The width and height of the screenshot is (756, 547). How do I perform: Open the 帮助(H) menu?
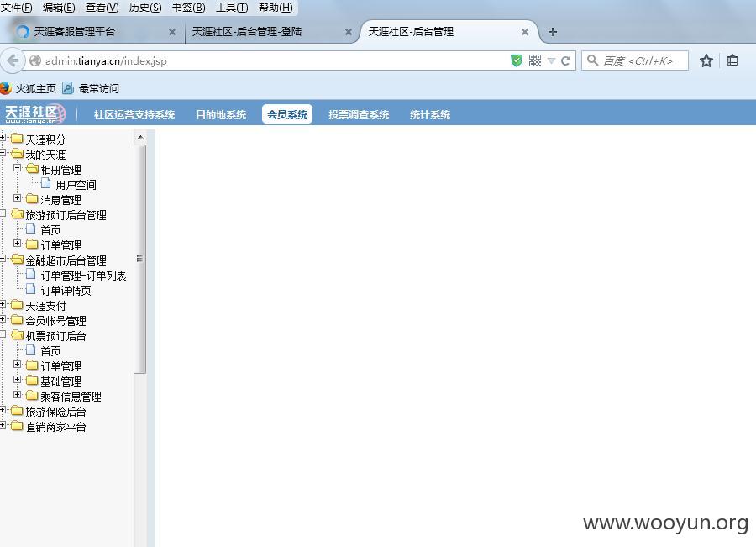click(276, 8)
